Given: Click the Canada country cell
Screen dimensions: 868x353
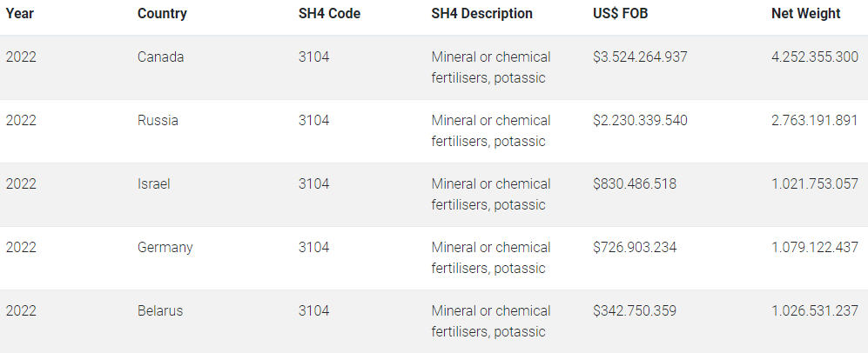Looking at the screenshot, I should click(x=160, y=57).
